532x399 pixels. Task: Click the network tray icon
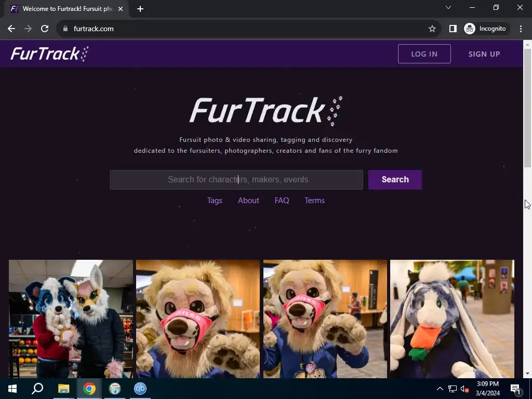tap(453, 389)
